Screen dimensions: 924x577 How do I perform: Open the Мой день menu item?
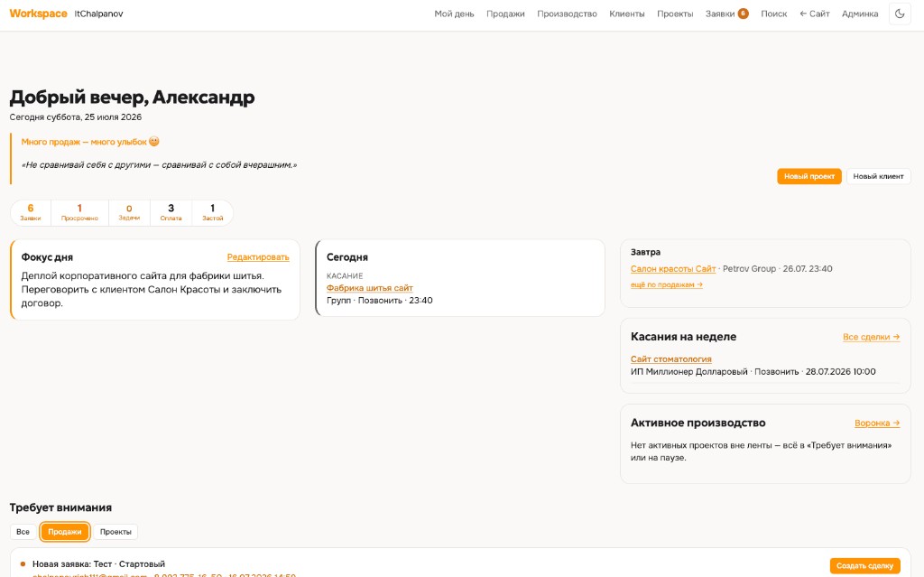tap(454, 14)
